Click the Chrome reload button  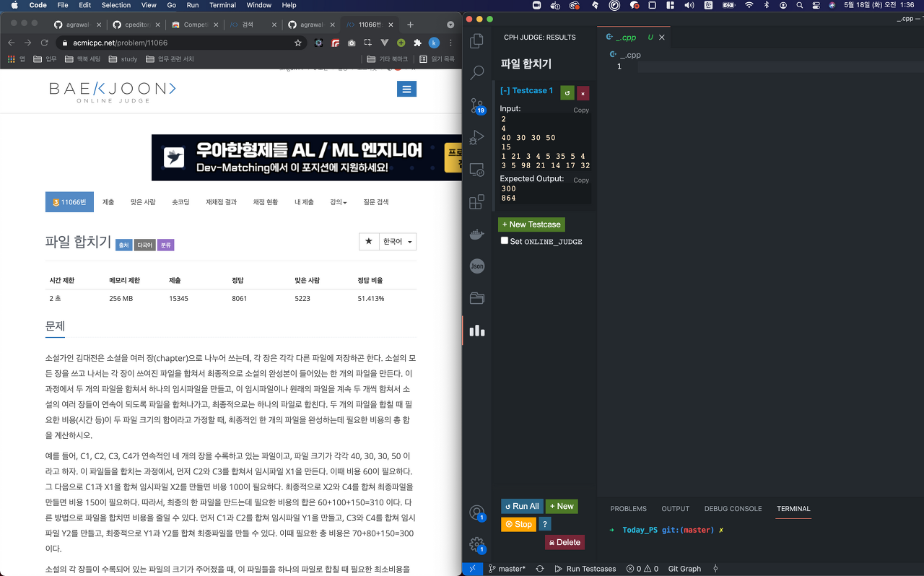point(45,43)
